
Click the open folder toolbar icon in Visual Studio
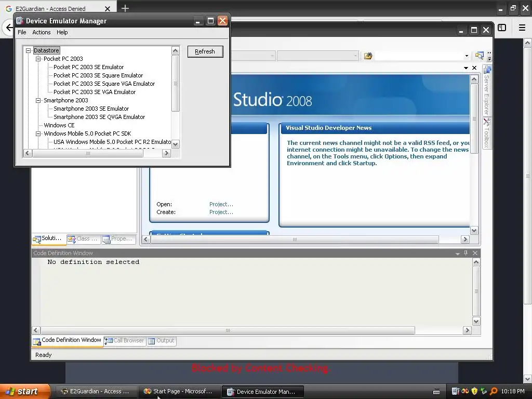tap(368, 56)
